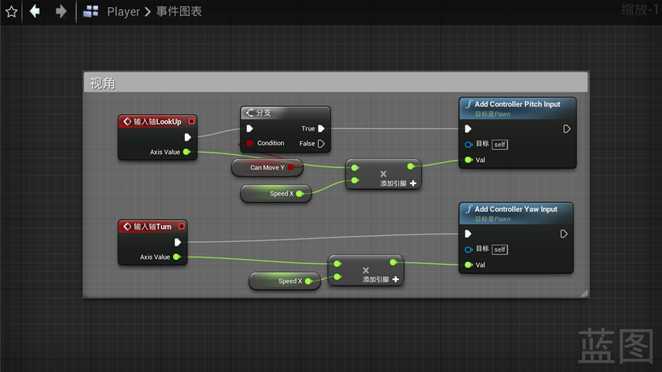Go back with the left arrow
The height and width of the screenshot is (372, 662).
[x=35, y=11]
